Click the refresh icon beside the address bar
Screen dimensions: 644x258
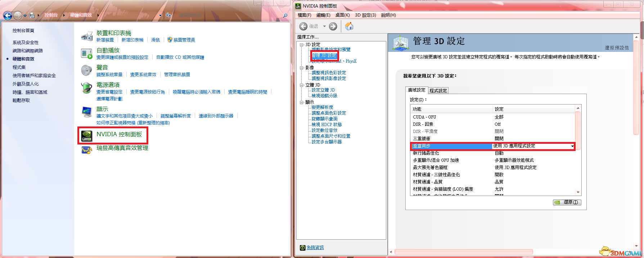(x=168, y=15)
